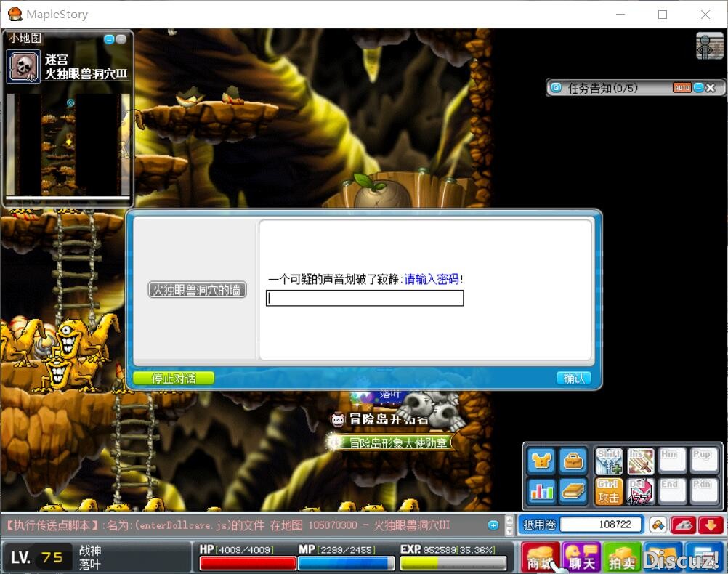Minimize the 任务告知 quest tracker

698,87
